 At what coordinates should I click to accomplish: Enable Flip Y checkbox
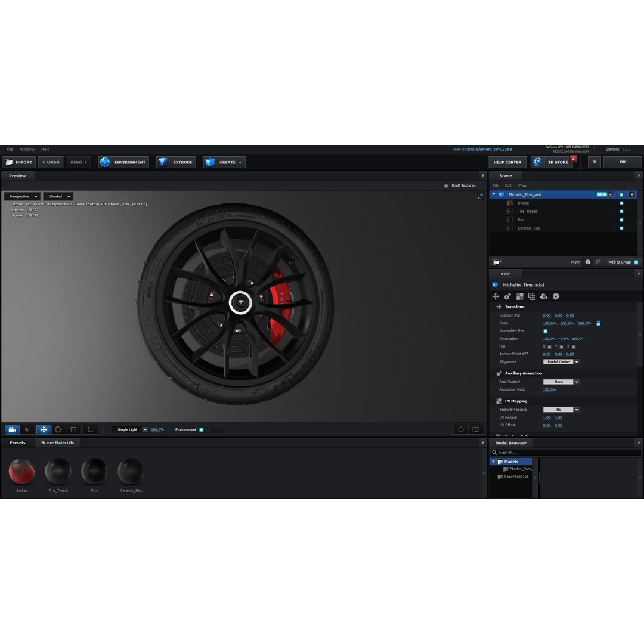click(x=562, y=346)
